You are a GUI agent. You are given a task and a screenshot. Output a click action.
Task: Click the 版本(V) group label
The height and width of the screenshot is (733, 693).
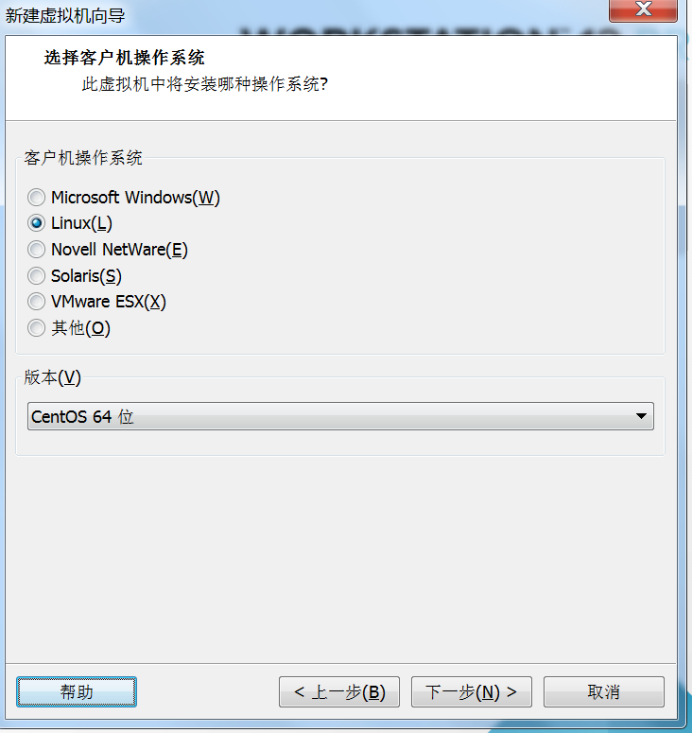[x=52, y=377]
